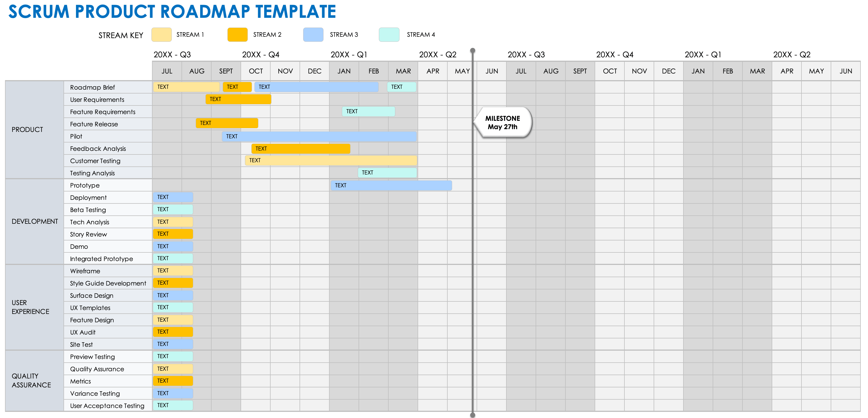The height and width of the screenshot is (418, 868).
Task: Click the Feature Requirements task label
Action: (102, 112)
